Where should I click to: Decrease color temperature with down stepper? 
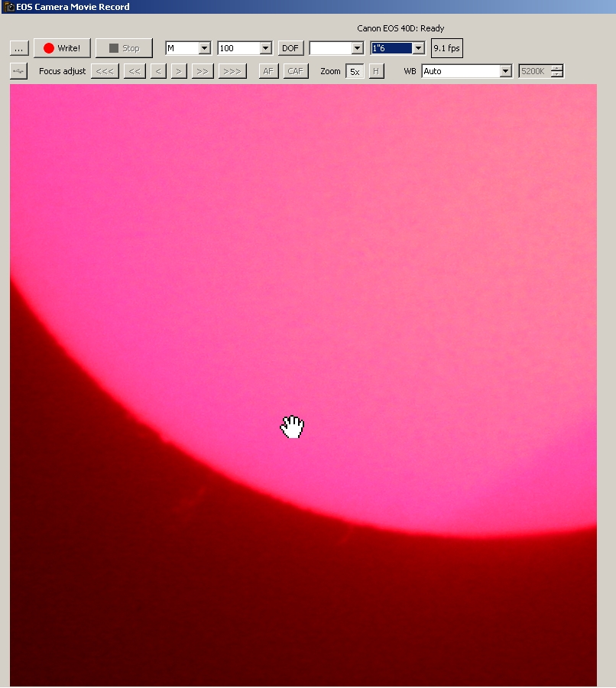coord(557,74)
